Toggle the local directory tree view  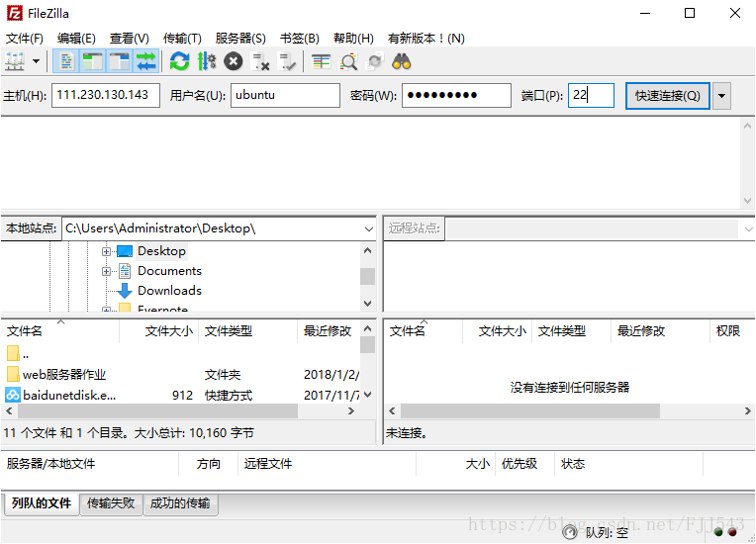pos(93,61)
